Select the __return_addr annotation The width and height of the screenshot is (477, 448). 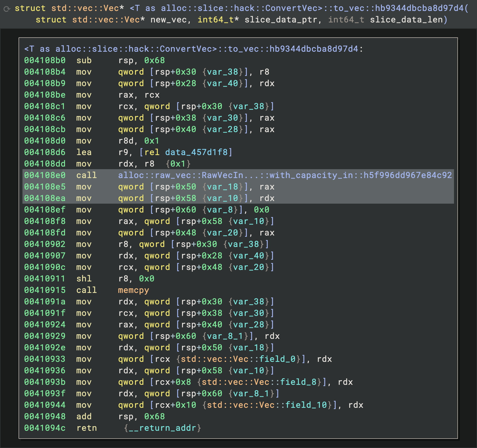pos(162,428)
